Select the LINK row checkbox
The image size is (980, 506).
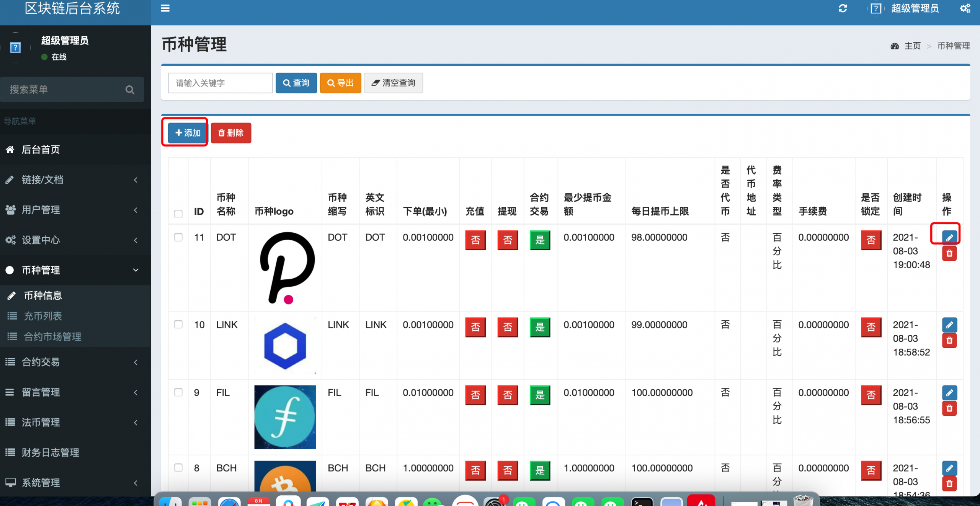pos(178,325)
